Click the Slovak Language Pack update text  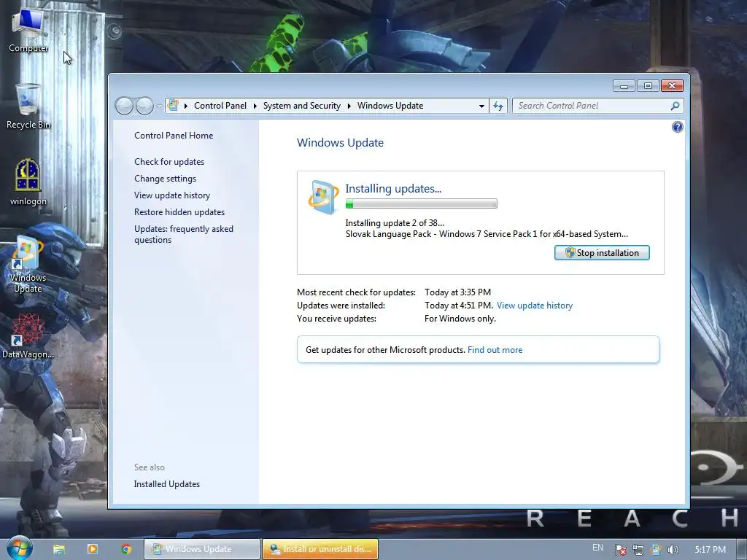(x=487, y=234)
